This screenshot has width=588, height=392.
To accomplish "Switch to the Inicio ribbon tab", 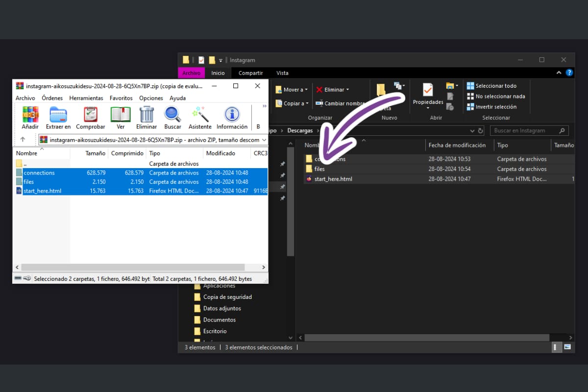I will (x=218, y=73).
